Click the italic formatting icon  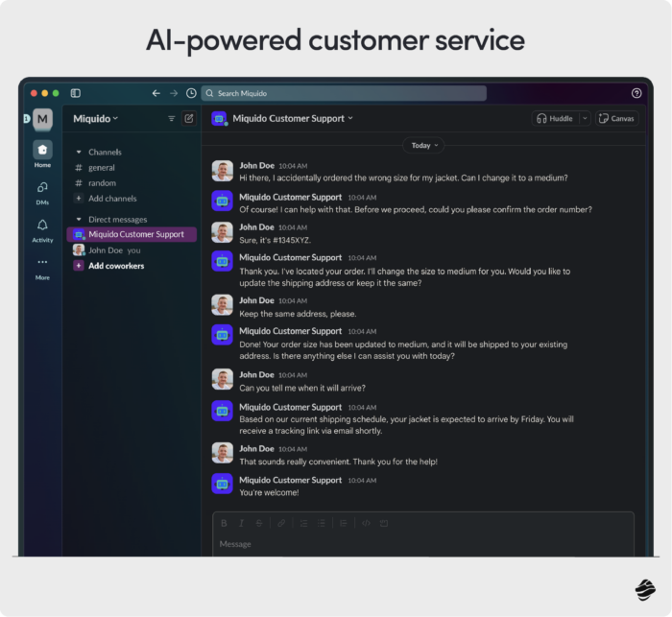(241, 523)
